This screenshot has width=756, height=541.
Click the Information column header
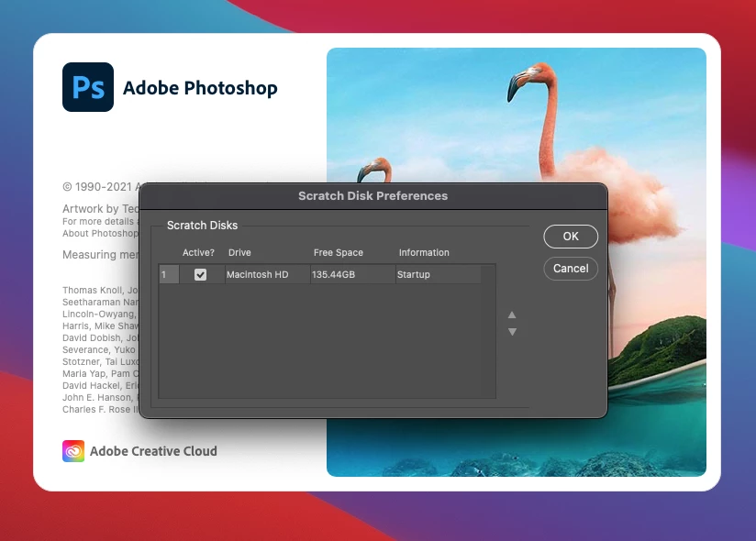coord(424,252)
